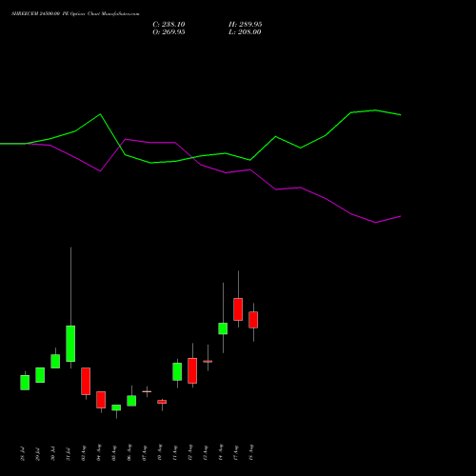Click the 06 Aug date axis label
This screenshot has height=476, width=476.
(x=129, y=452)
